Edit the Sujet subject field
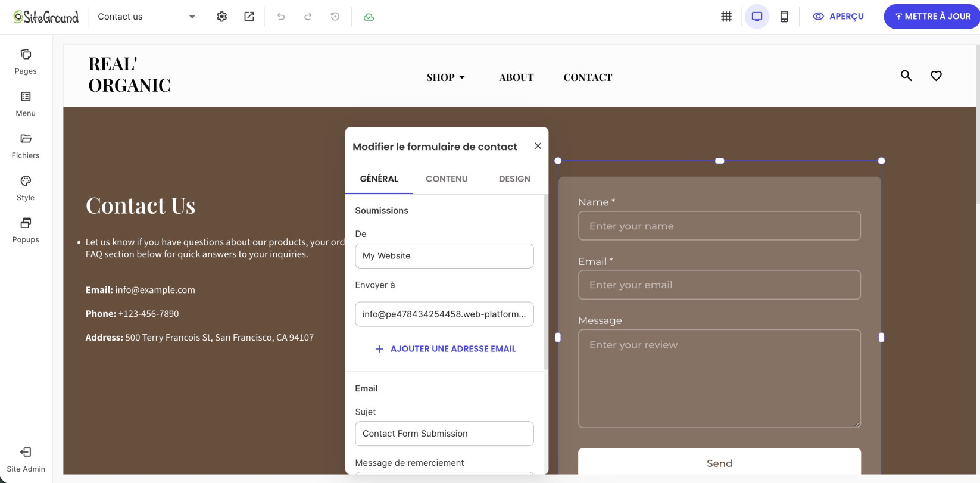The image size is (980, 483). pyautogui.click(x=444, y=434)
